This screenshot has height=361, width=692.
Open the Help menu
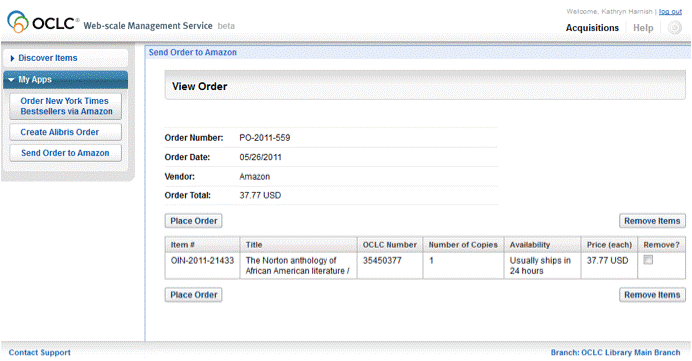(x=643, y=28)
